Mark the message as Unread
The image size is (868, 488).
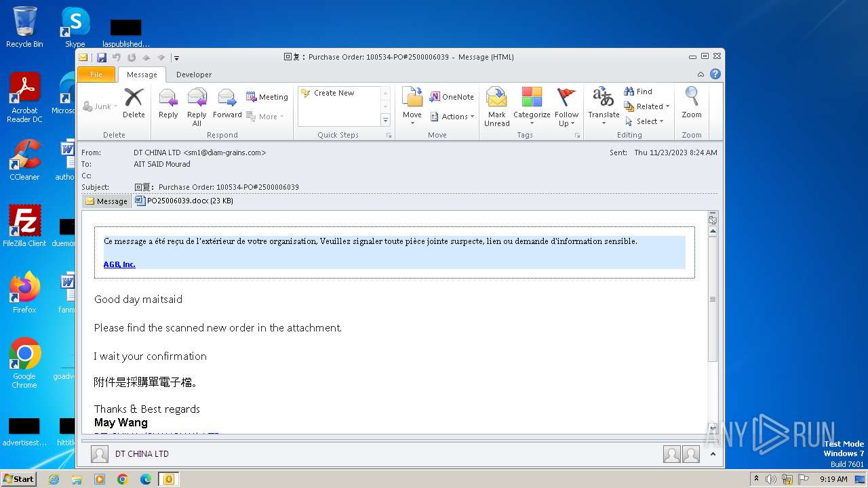(496, 107)
